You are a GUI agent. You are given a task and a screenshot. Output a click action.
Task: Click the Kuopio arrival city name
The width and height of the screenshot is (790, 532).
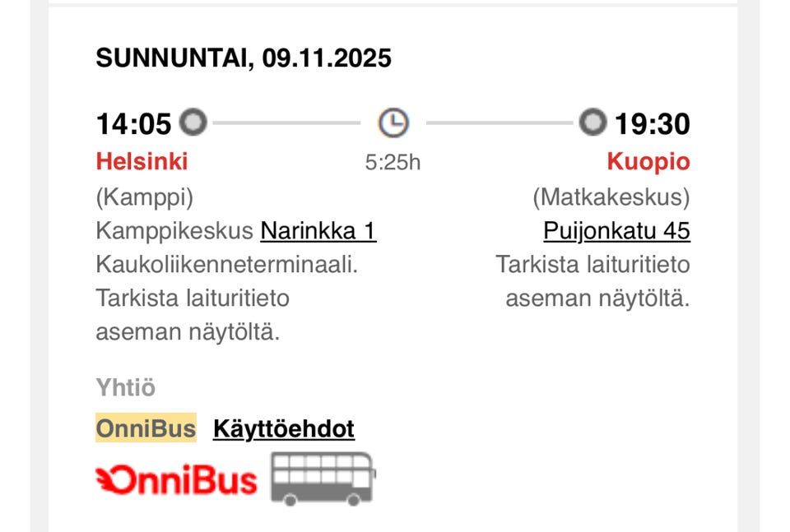tap(648, 161)
